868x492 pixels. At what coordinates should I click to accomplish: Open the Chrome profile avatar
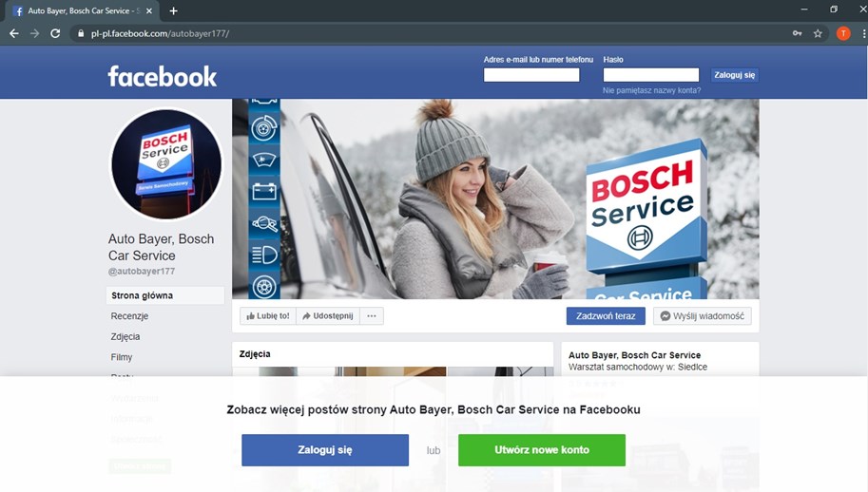pos(842,33)
